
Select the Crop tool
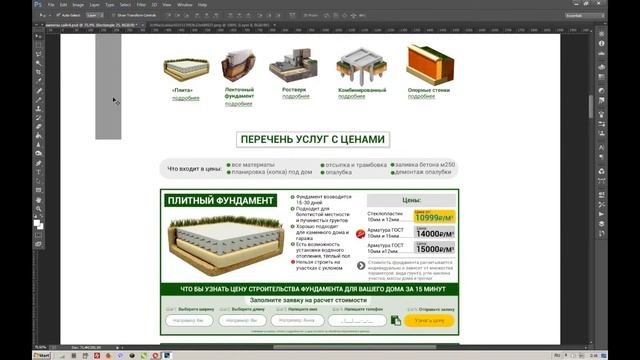pos(38,72)
